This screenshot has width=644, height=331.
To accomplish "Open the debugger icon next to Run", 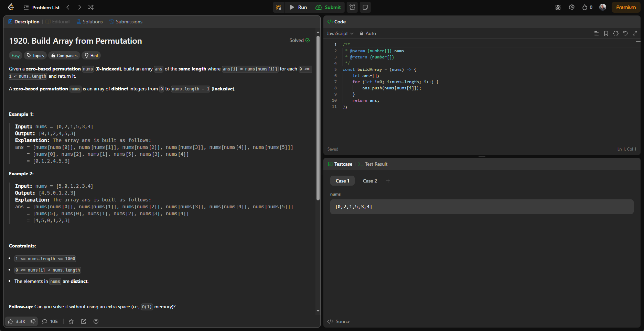I will point(279,7).
